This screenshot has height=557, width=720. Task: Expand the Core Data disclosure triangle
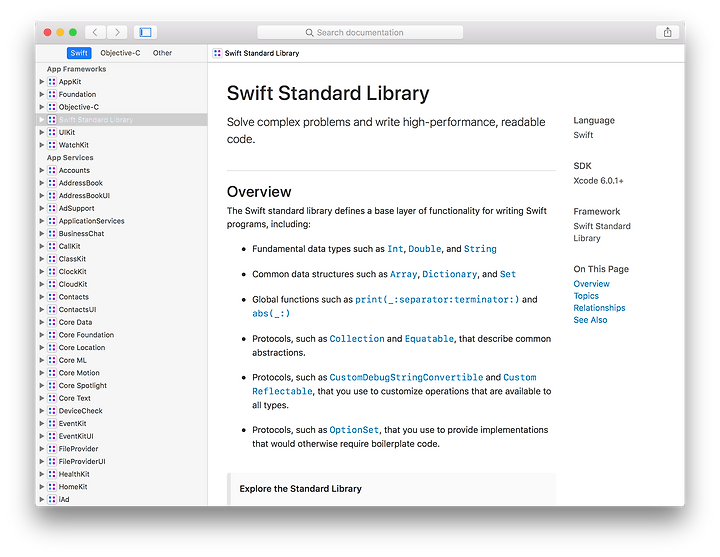(42, 322)
